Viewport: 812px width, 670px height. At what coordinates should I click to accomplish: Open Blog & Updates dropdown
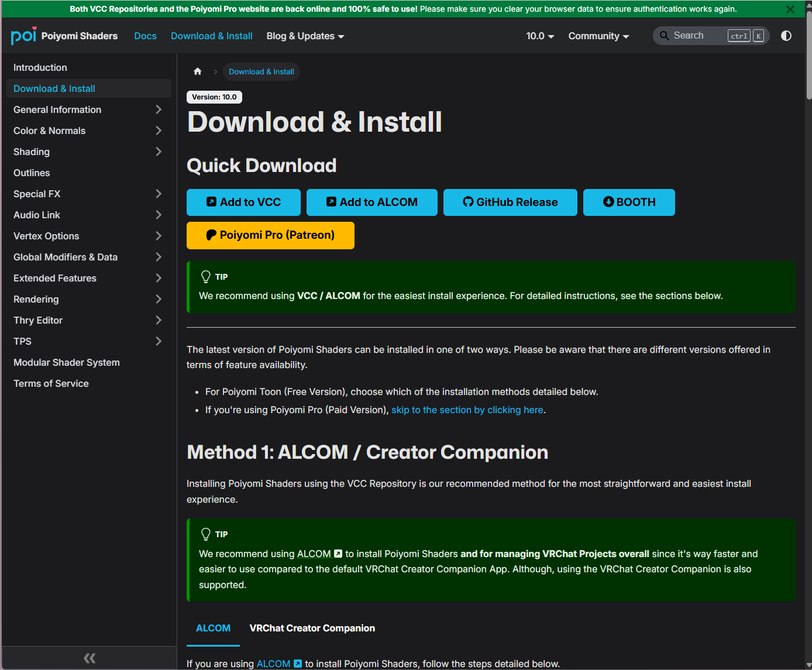click(305, 36)
